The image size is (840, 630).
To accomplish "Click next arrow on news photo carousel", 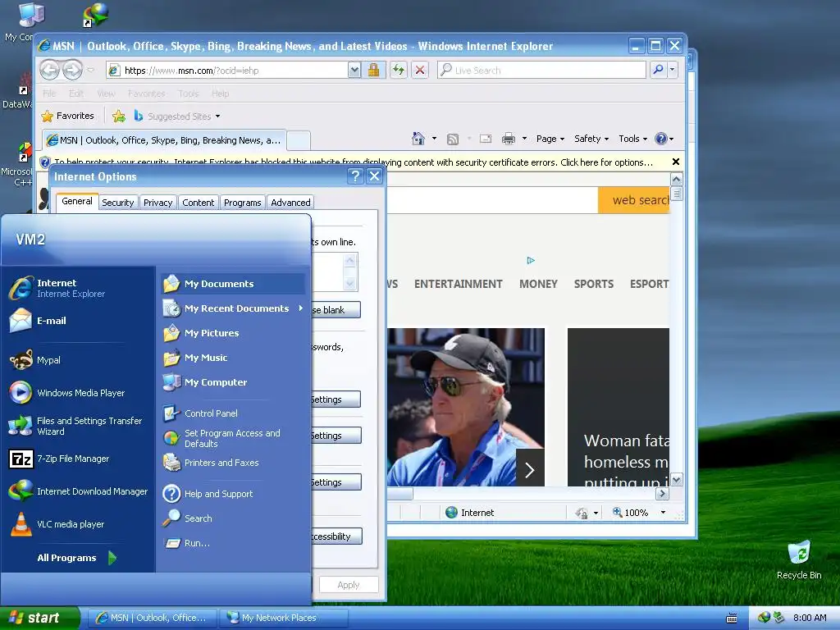I will [x=530, y=470].
